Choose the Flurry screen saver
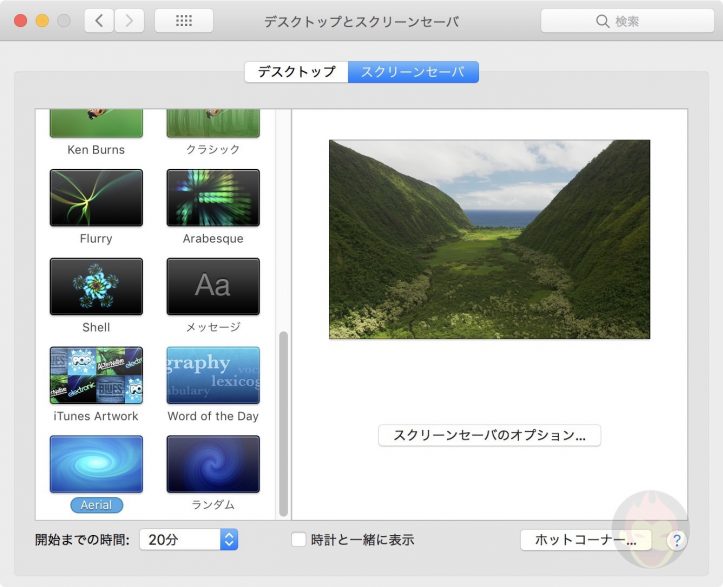 click(x=96, y=197)
